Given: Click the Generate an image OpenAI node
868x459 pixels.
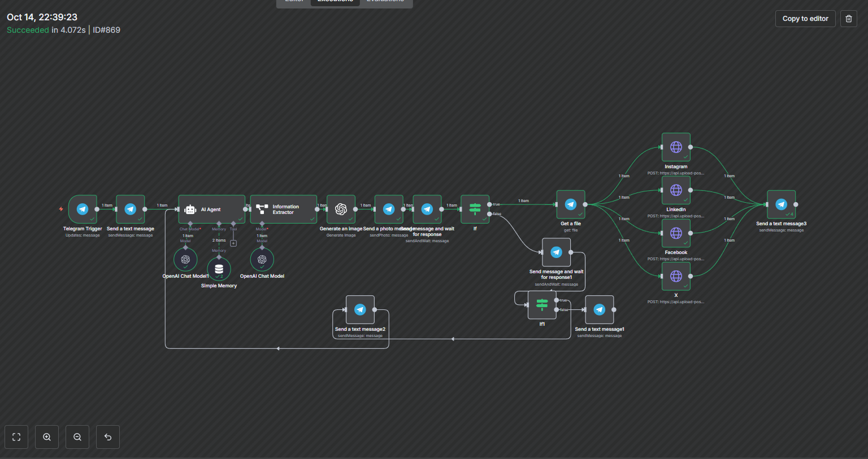Looking at the screenshot, I should 341,209.
